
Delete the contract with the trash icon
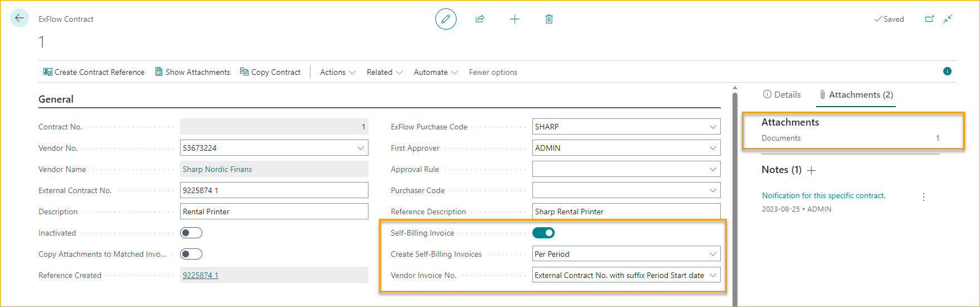pos(549,19)
